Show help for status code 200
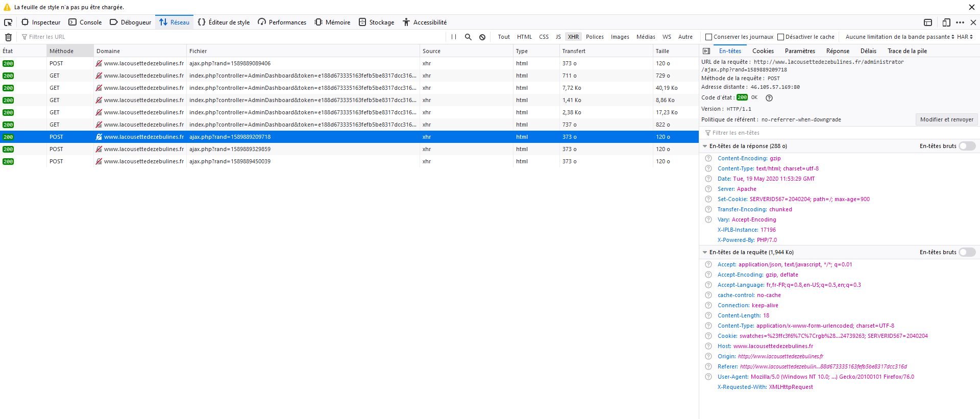Screen dimensions: 980x419 pos(769,98)
